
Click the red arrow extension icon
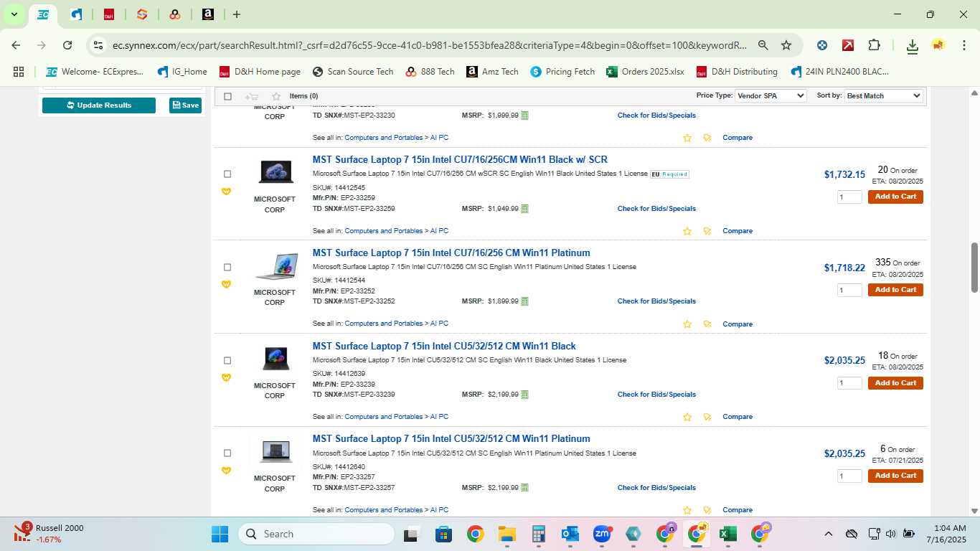pyautogui.click(x=848, y=45)
